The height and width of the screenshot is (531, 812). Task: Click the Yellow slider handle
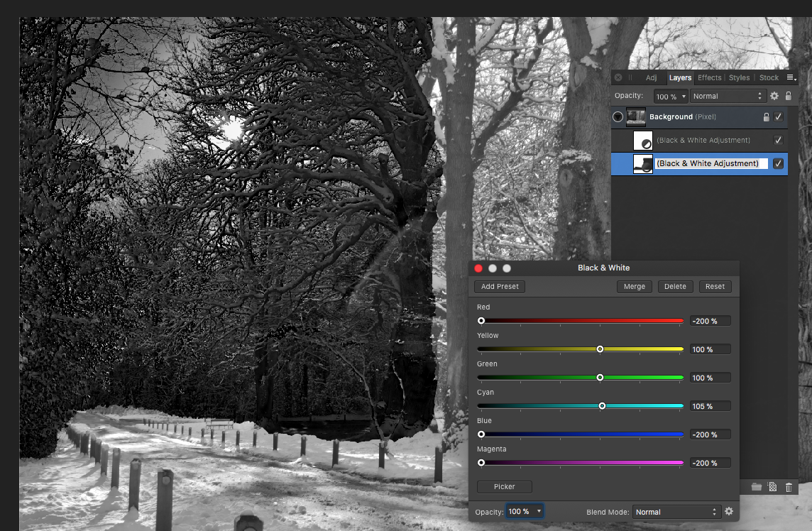click(x=600, y=349)
